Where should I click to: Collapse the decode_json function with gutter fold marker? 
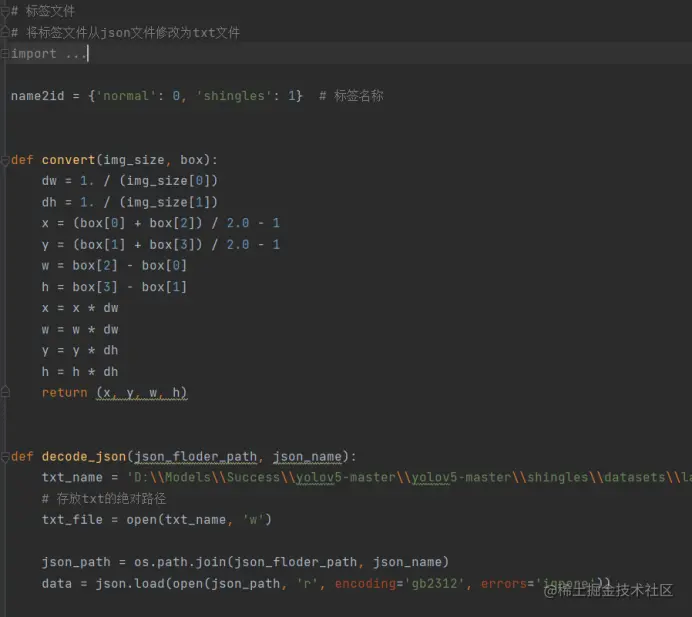point(5,456)
